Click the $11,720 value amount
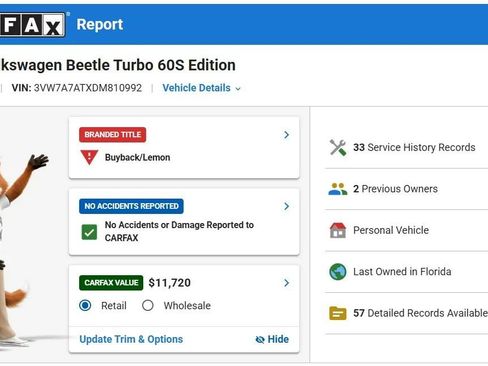This screenshot has height=366, width=488. pos(170,283)
